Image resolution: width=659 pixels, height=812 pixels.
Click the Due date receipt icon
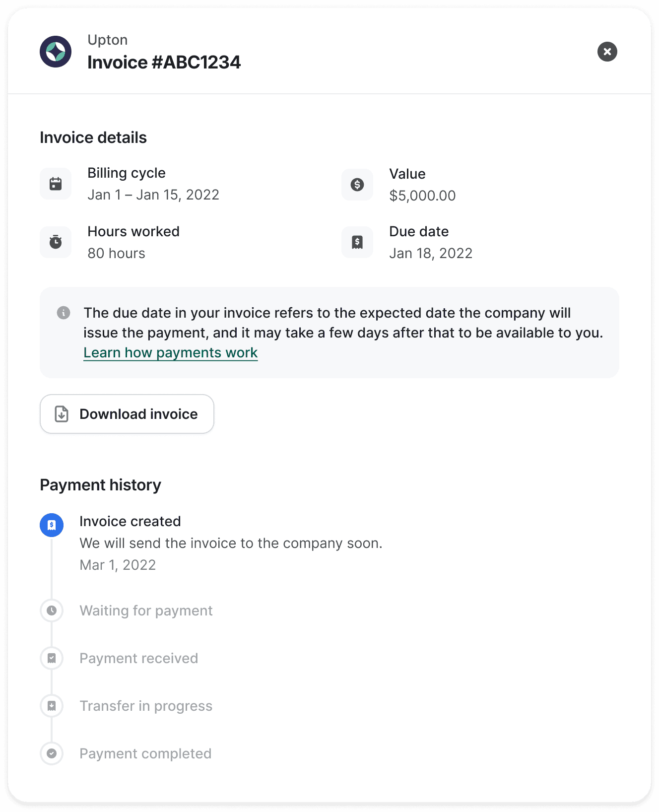(x=357, y=242)
